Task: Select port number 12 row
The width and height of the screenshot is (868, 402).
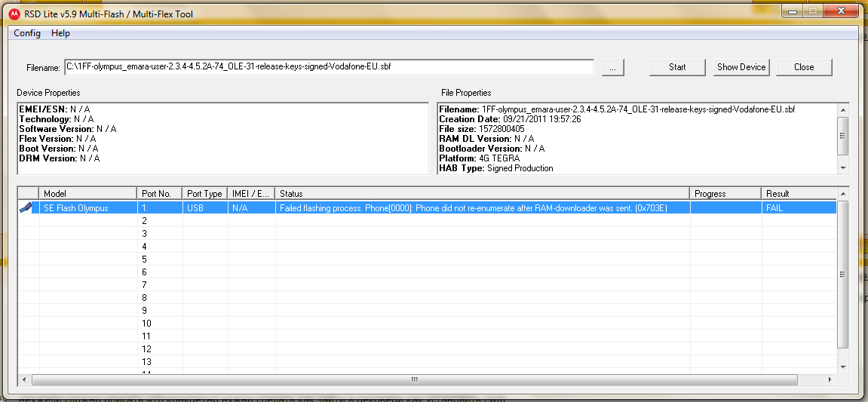Action: [x=427, y=348]
